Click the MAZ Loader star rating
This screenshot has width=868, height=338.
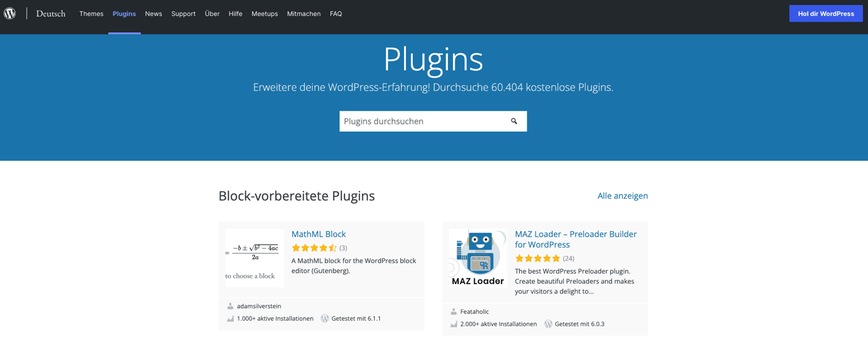[x=538, y=259]
